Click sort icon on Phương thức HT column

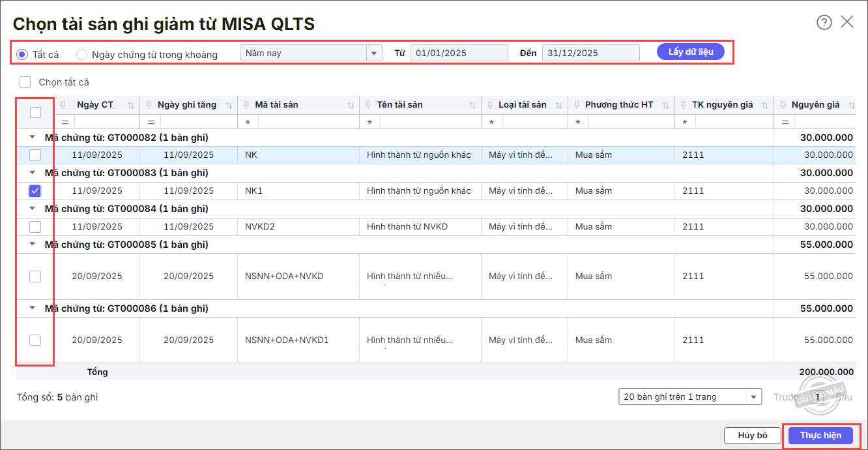[x=666, y=105]
